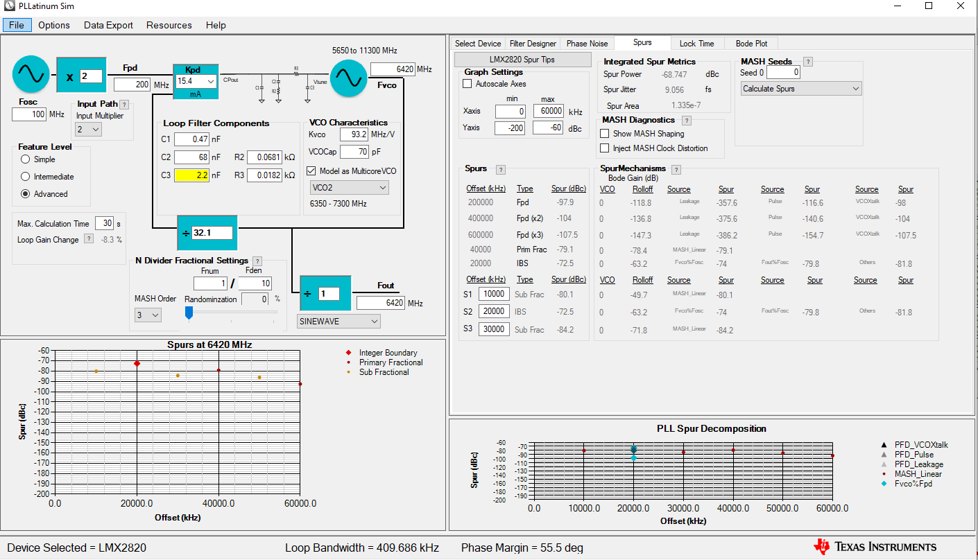The height and width of the screenshot is (560, 978).
Task: Open help icon next to Input Path
Action: coord(124,105)
